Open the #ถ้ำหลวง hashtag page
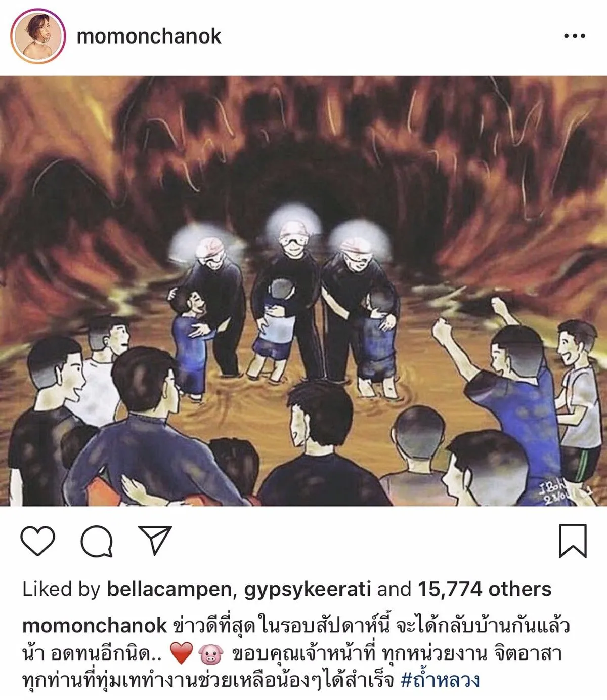607x700 pixels. click(440, 680)
